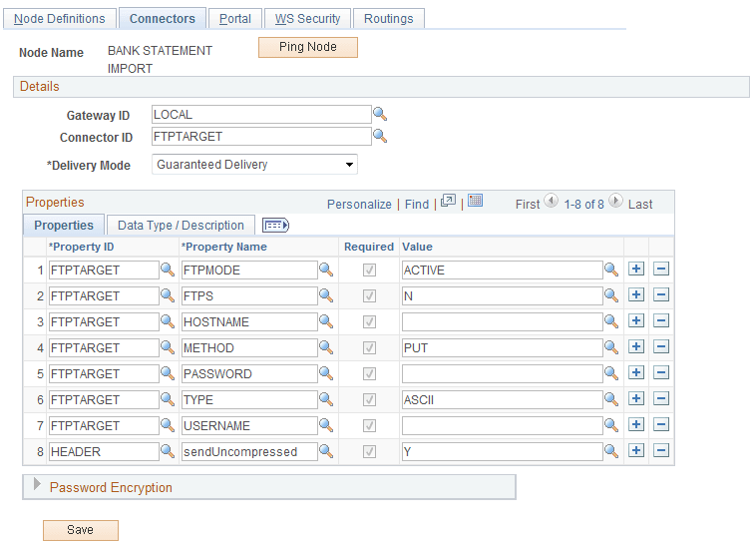Show all columns icon next to tabs
Viewport: 756px width, 546px height.
coord(275,226)
